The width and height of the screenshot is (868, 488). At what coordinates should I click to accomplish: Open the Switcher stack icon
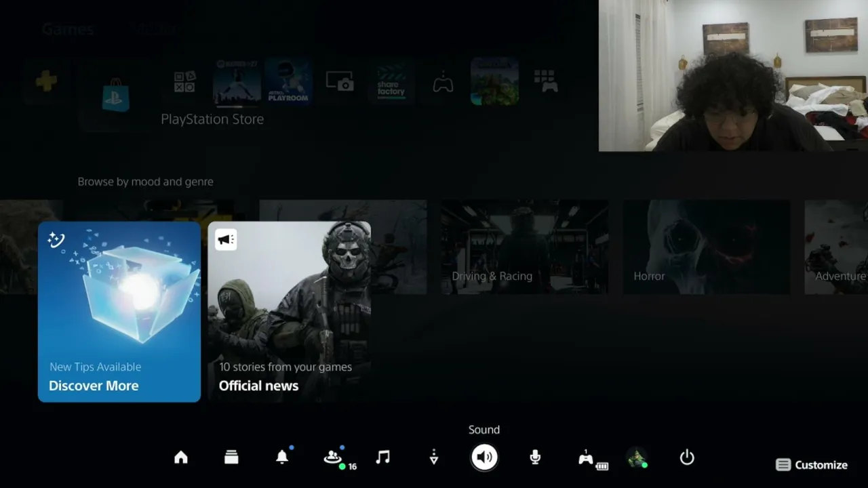231,457
